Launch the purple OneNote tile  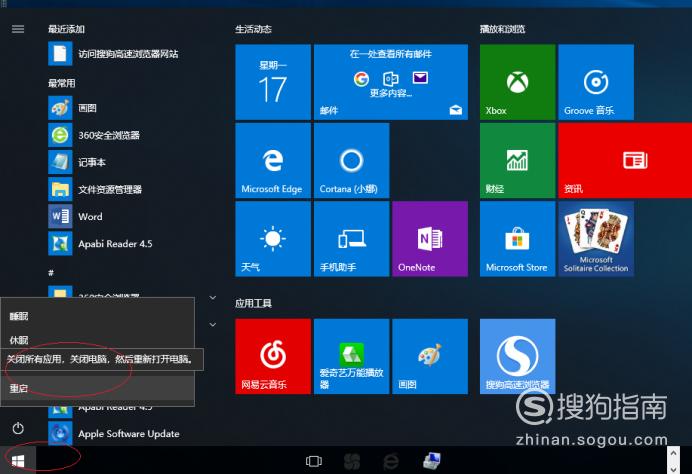430,239
